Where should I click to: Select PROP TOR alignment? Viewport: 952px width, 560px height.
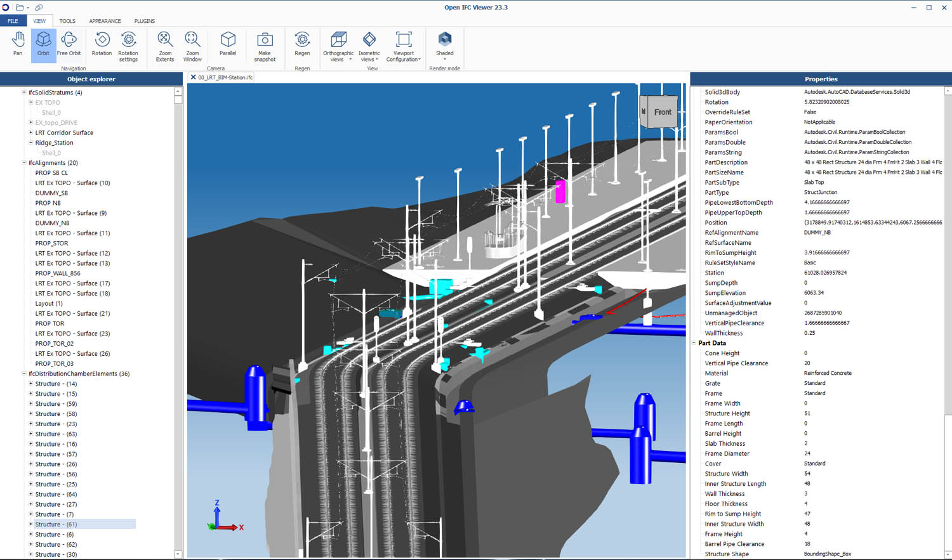click(x=50, y=323)
